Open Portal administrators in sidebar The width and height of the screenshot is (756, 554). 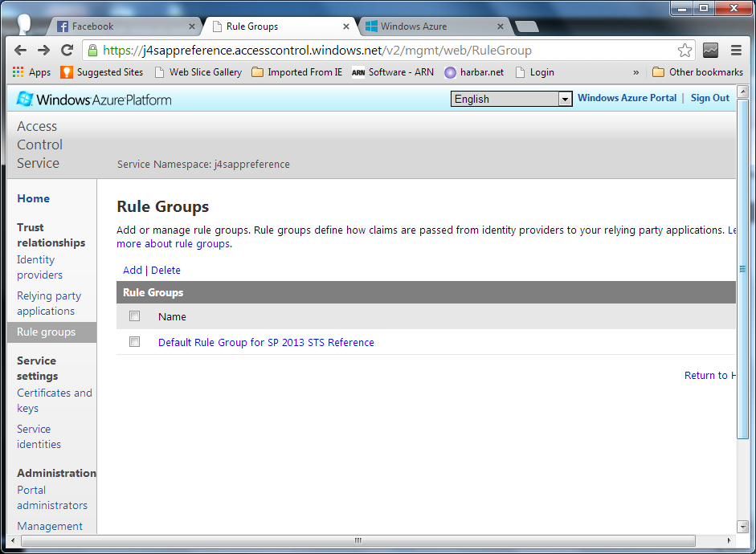(x=52, y=498)
